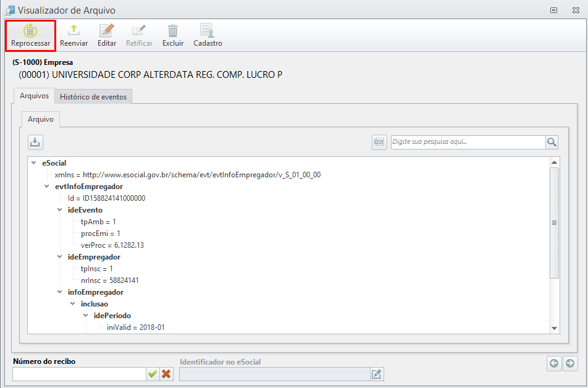
Task: Collapse the inclusao node
Action: 73,303
